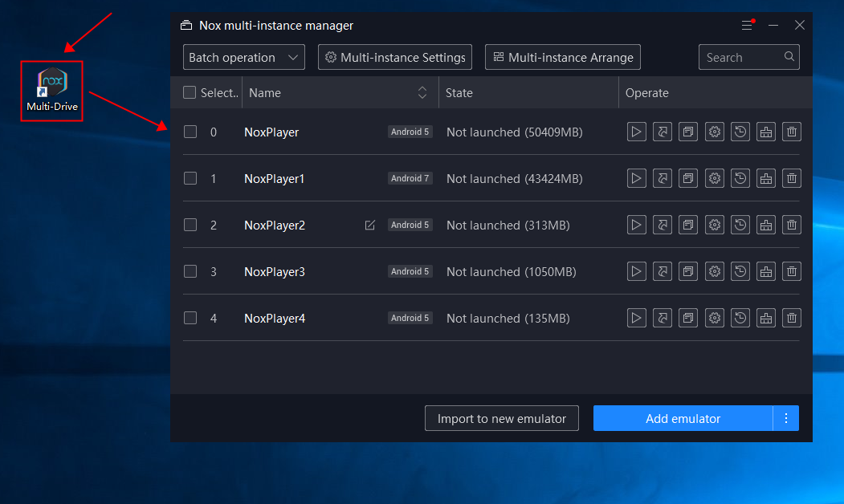Delete the NoxPlayer instance
The height and width of the screenshot is (504, 844).
792,132
